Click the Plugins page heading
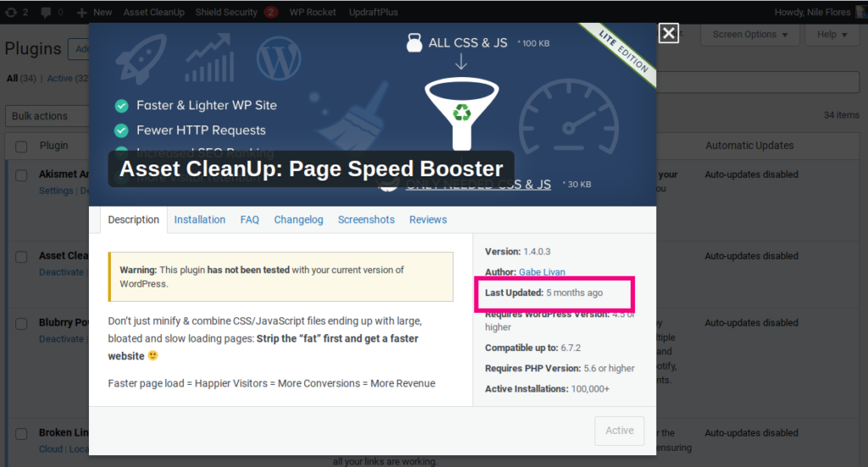The image size is (868, 467). point(33,48)
